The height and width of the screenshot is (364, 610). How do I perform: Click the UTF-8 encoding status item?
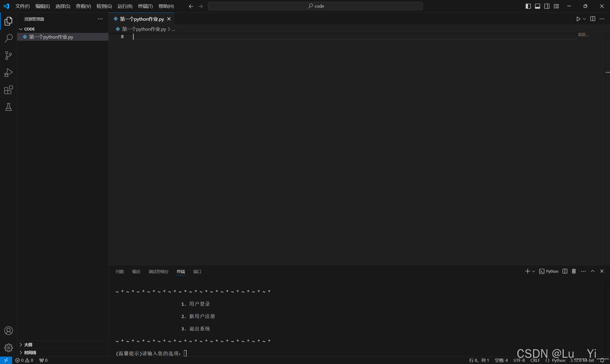click(x=519, y=360)
